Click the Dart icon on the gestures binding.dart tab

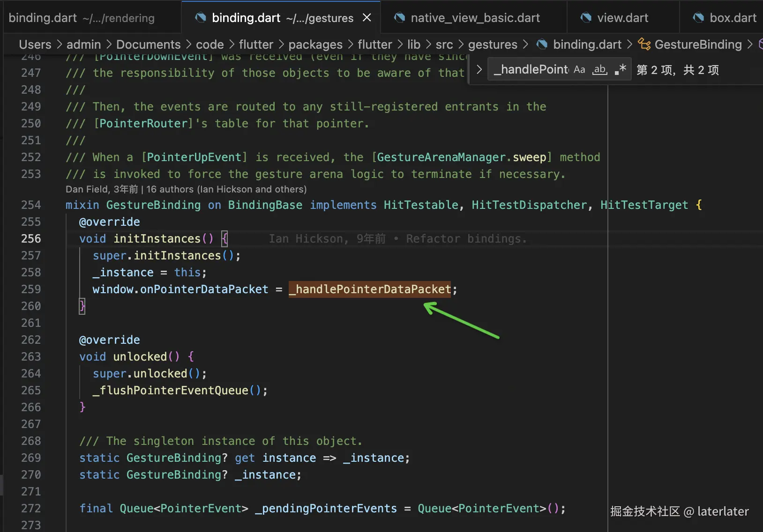pos(201,18)
